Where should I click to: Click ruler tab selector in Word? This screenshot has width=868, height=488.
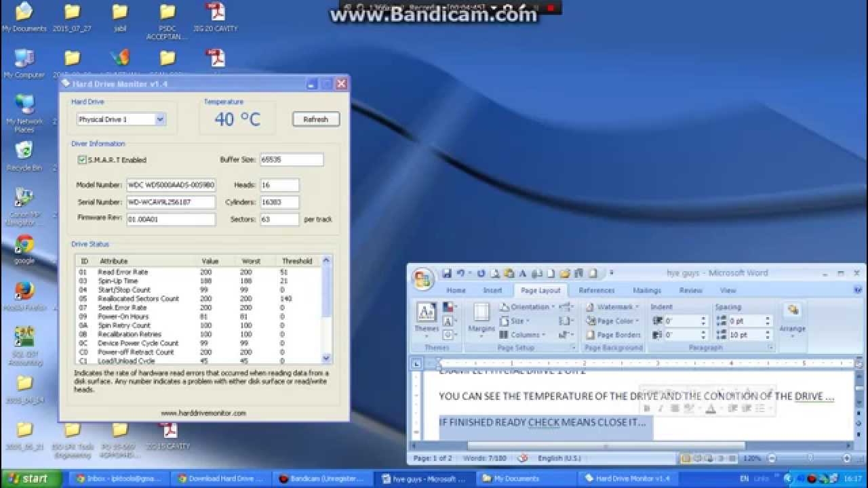coord(417,363)
